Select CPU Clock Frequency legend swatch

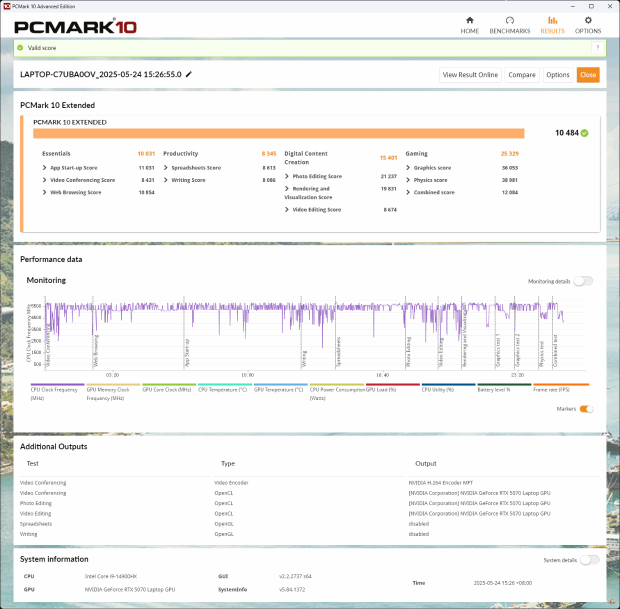(57, 384)
